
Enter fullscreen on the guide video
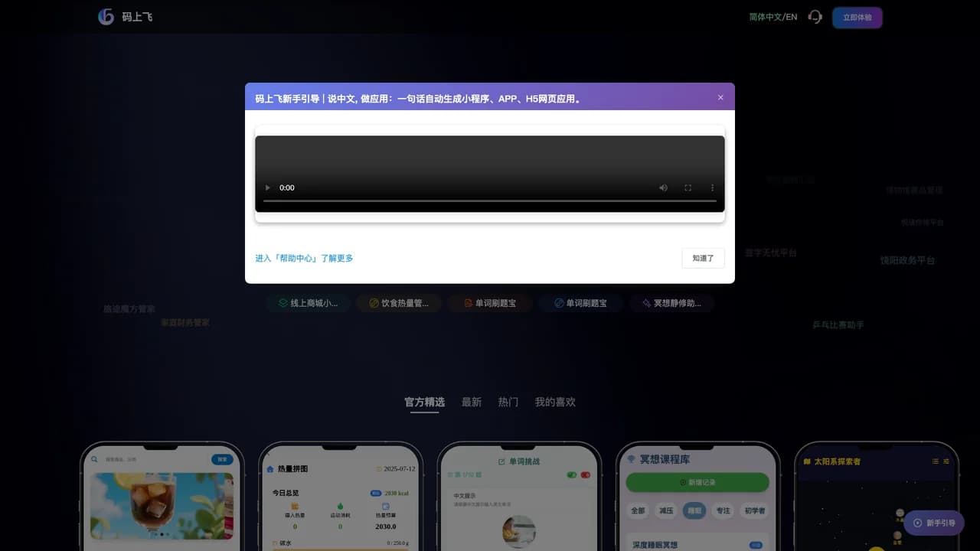(x=688, y=187)
